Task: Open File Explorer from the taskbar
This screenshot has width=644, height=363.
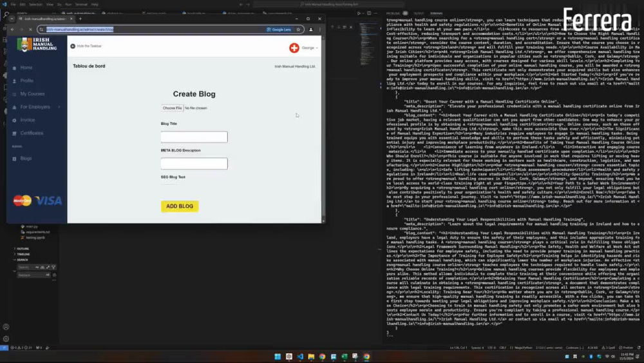Action: tap(311, 357)
